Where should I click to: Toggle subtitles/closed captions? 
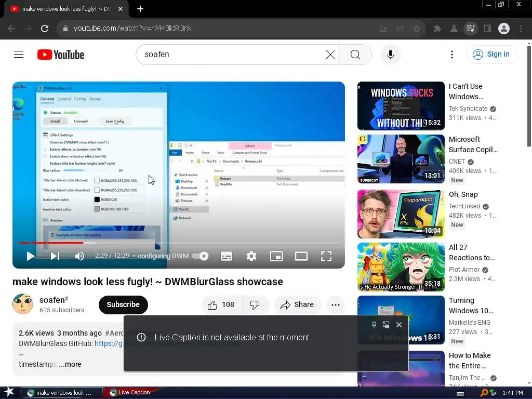tap(227, 256)
